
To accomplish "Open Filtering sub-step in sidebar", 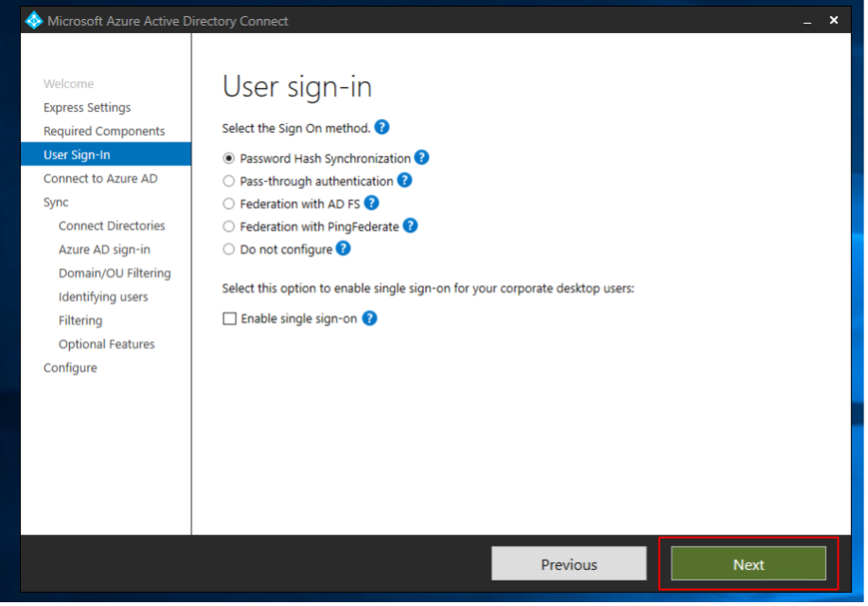I will point(80,321).
